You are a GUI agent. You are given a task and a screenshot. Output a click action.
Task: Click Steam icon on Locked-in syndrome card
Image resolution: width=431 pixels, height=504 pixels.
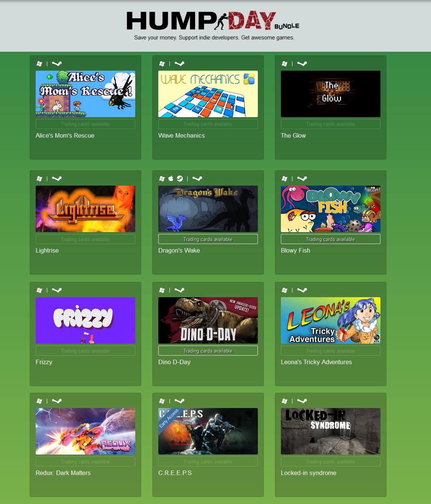[302, 401]
